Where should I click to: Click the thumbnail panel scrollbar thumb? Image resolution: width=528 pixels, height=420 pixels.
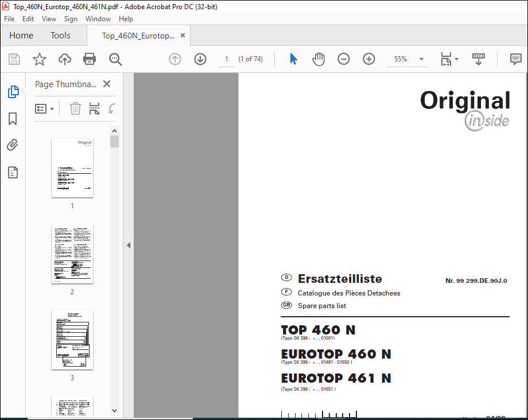coord(114,141)
